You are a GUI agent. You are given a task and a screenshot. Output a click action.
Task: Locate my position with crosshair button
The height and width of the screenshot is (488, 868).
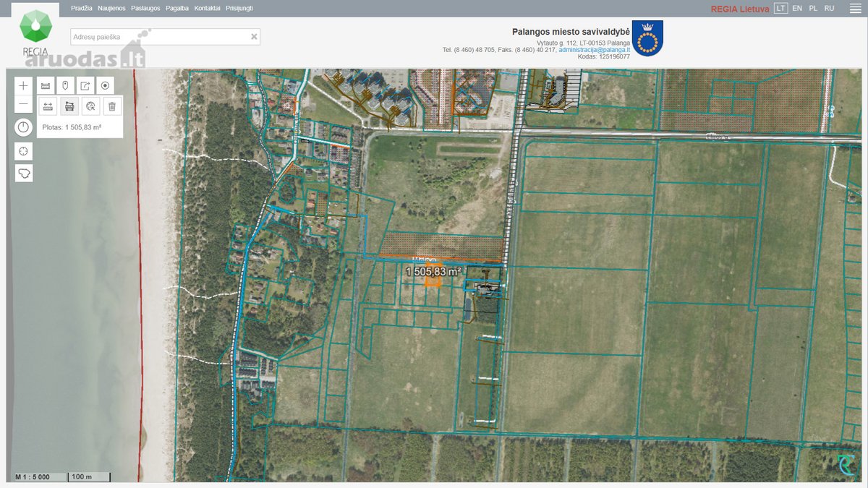coord(24,151)
